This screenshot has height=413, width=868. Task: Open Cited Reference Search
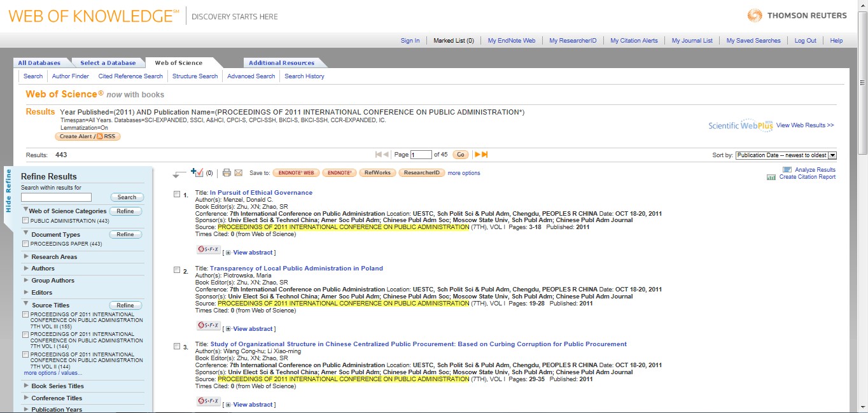point(130,76)
